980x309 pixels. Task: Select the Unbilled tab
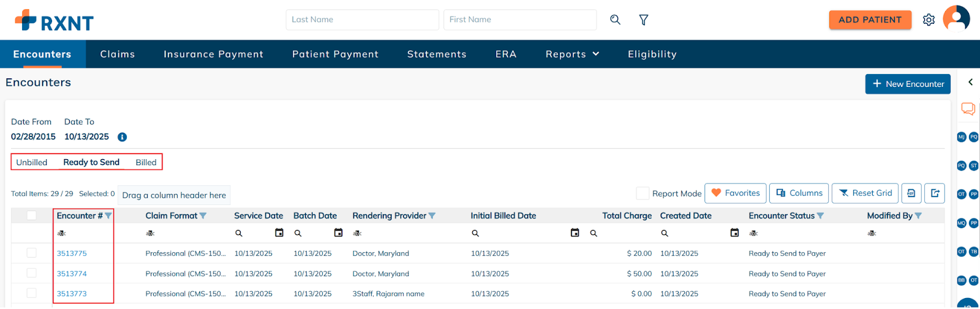[x=32, y=162]
